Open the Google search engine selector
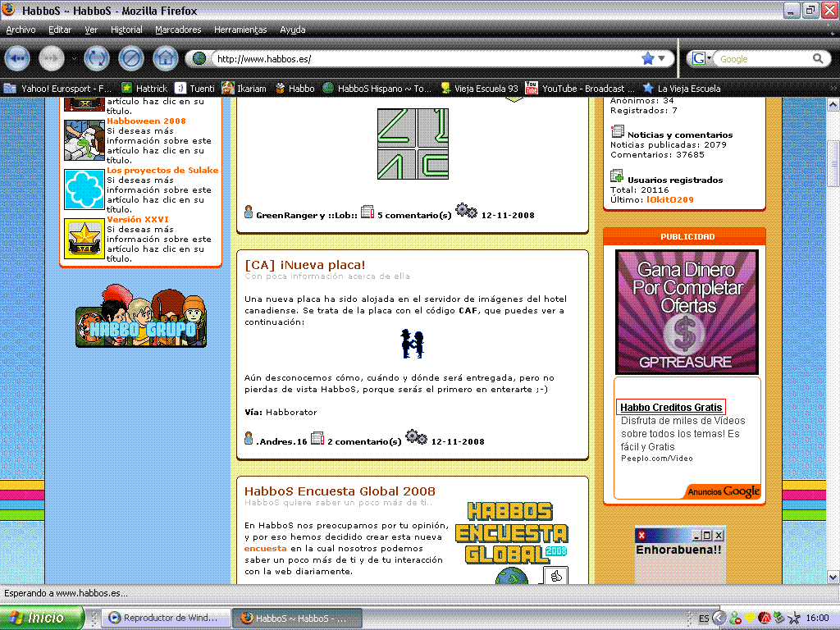 (702, 59)
